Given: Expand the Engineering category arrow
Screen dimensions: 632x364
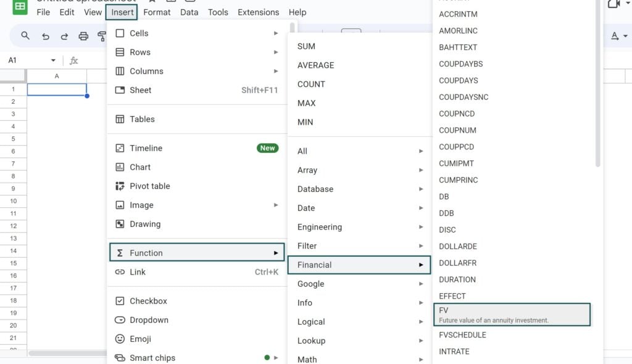Looking at the screenshot, I should [421, 226].
